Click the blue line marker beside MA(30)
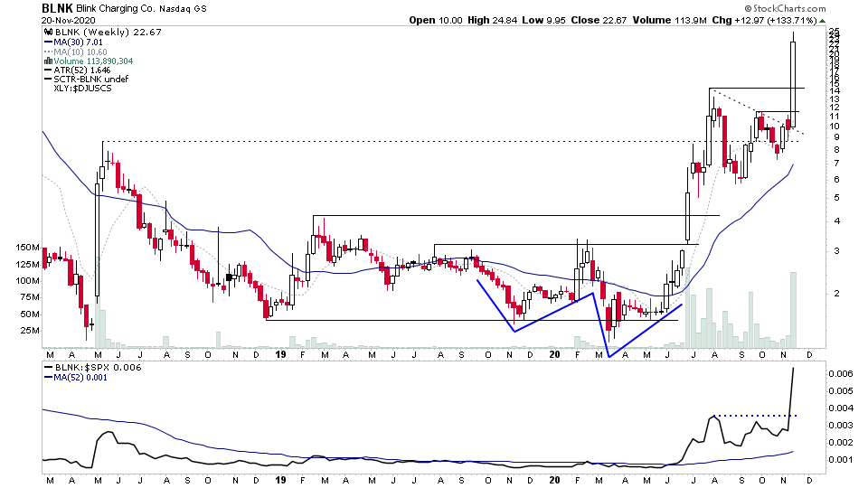Screen dimensions: 868x488 coord(48,42)
